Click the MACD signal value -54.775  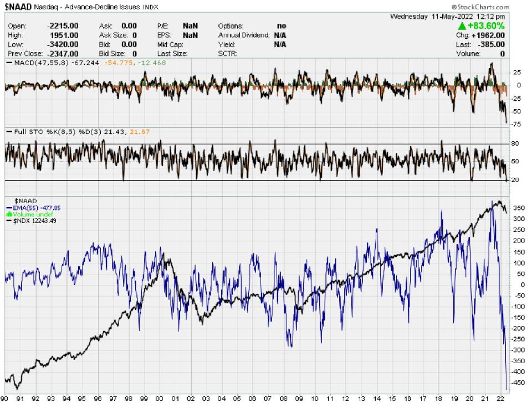119,63
